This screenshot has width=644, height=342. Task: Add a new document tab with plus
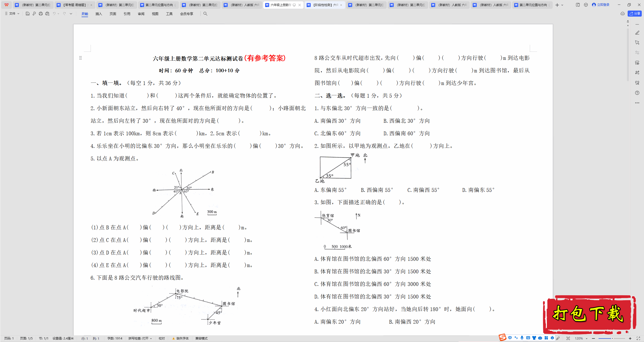pyautogui.click(x=557, y=5)
